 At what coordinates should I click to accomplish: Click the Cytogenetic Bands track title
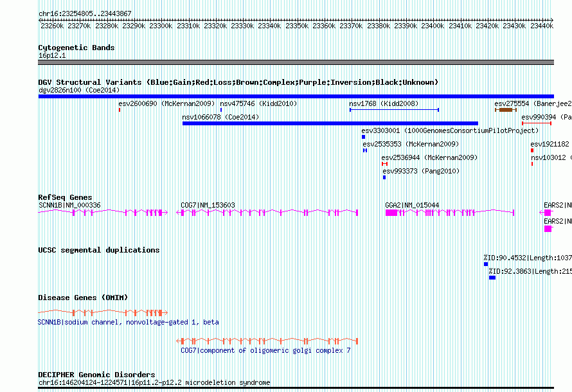pos(76,48)
